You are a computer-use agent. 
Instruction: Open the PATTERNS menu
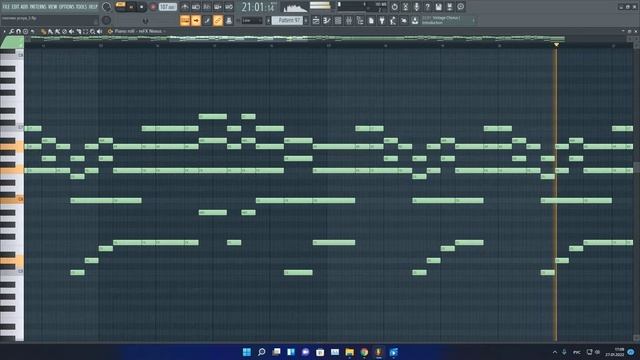tap(38, 7)
